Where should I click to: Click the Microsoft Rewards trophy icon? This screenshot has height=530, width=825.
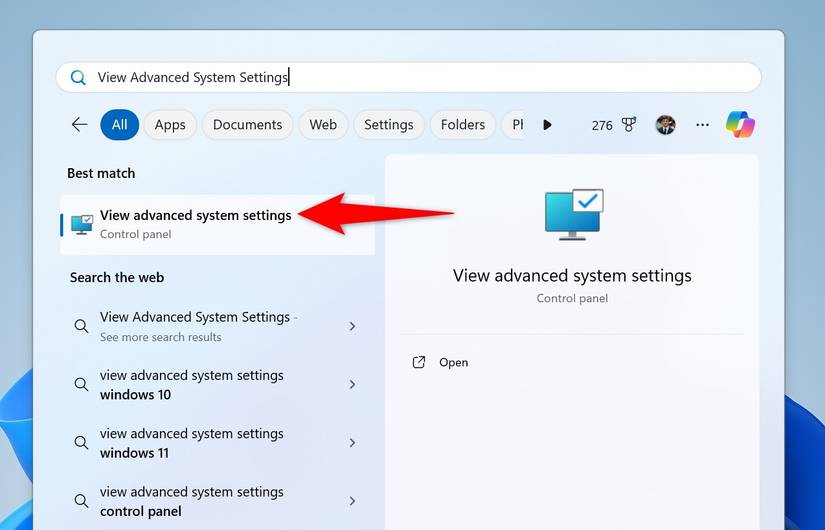[629, 125]
